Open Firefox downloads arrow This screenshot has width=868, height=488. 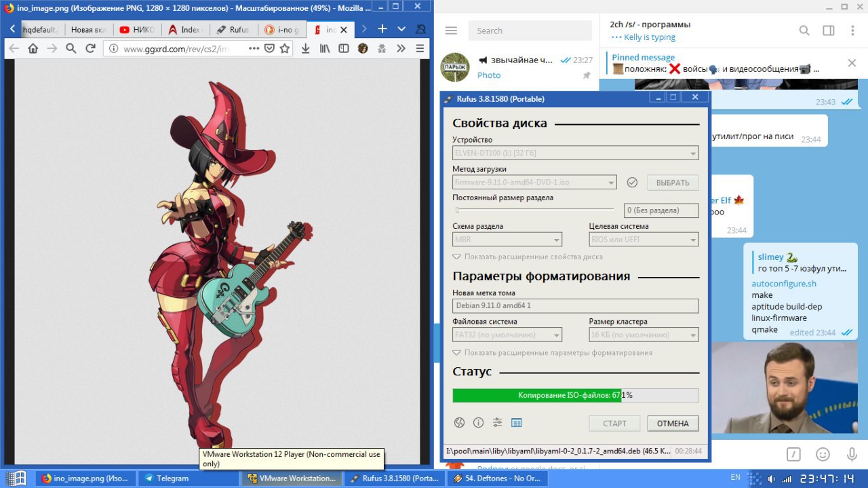(306, 49)
